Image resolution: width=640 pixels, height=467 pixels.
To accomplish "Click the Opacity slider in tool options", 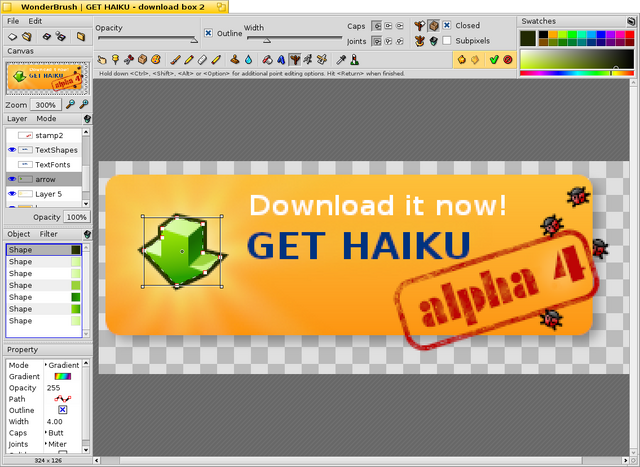I will point(148,39).
